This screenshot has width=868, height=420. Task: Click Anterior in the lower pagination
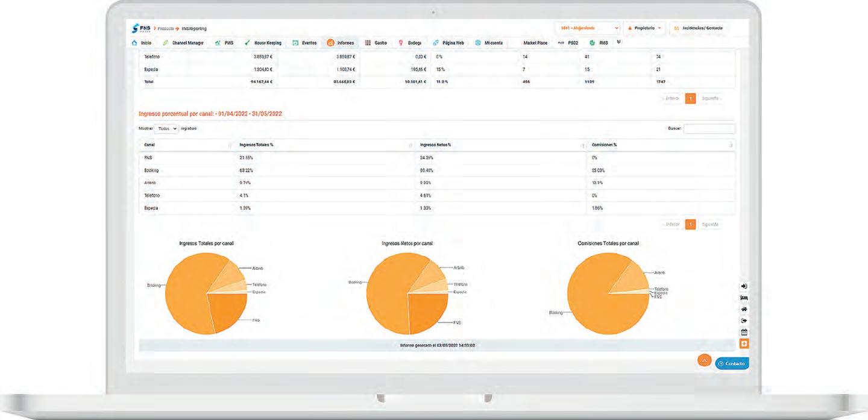point(672,224)
